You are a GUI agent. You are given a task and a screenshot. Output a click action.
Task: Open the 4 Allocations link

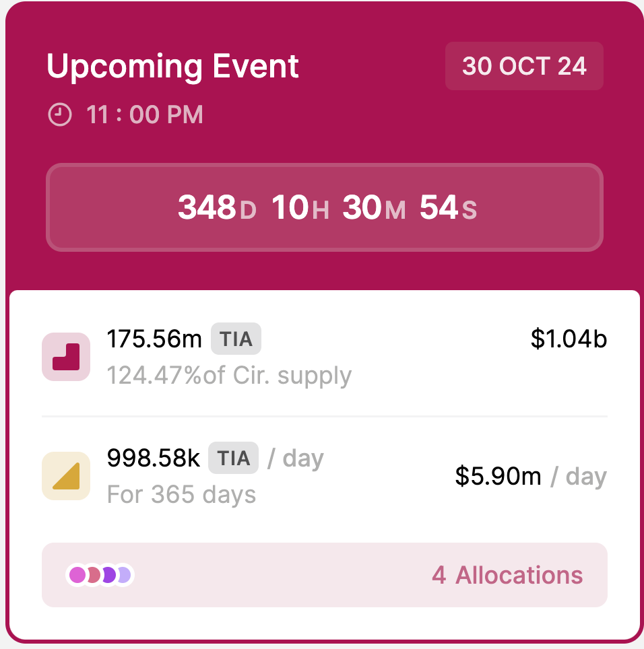[507, 576]
